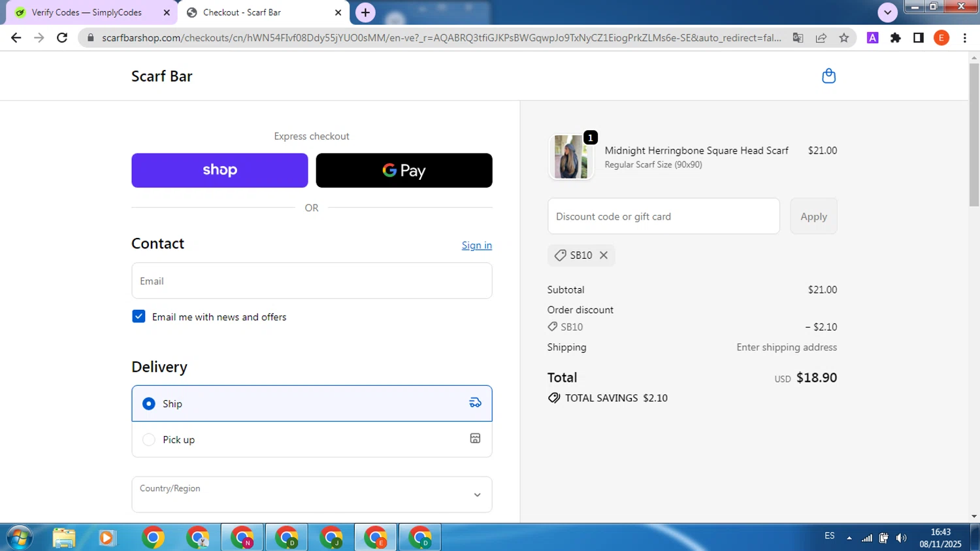Click the ES language indicator in taskbar
Screen dimensions: 980x551
pyautogui.click(x=830, y=536)
